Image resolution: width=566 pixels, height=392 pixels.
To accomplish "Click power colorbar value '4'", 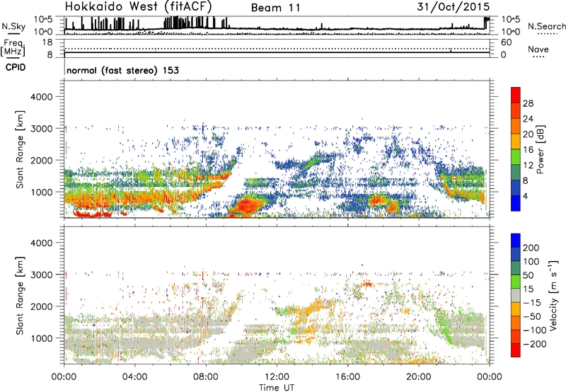I will pos(525,196).
